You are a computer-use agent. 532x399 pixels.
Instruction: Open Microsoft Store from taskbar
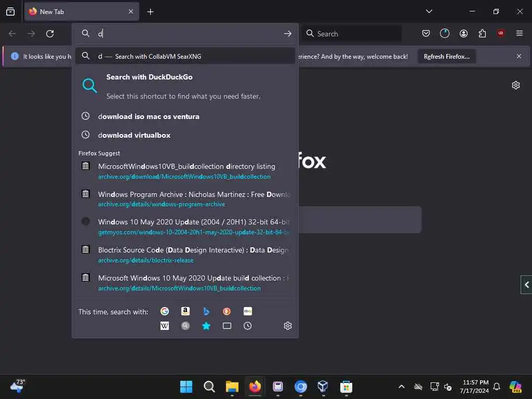click(346, 387)
